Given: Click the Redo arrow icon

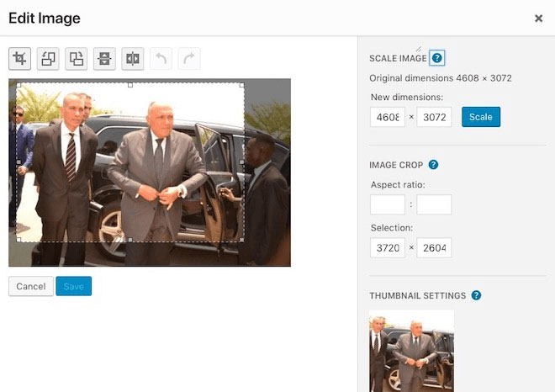Looking at the screenshot, I should (189, 58).
